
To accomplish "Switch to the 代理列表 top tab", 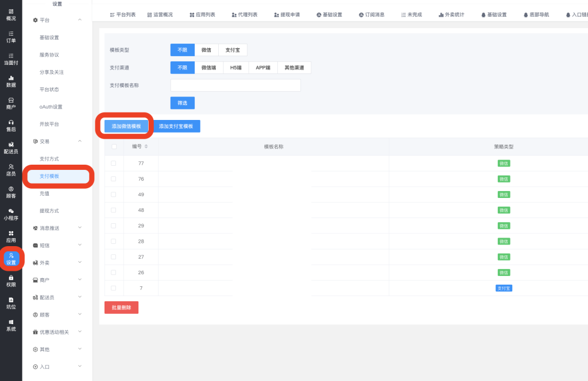I will [244, 14].
